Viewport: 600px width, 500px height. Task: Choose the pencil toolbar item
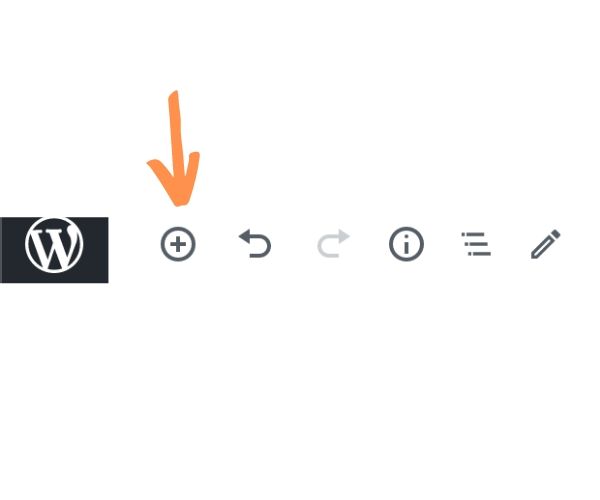(x=546, y=244)
